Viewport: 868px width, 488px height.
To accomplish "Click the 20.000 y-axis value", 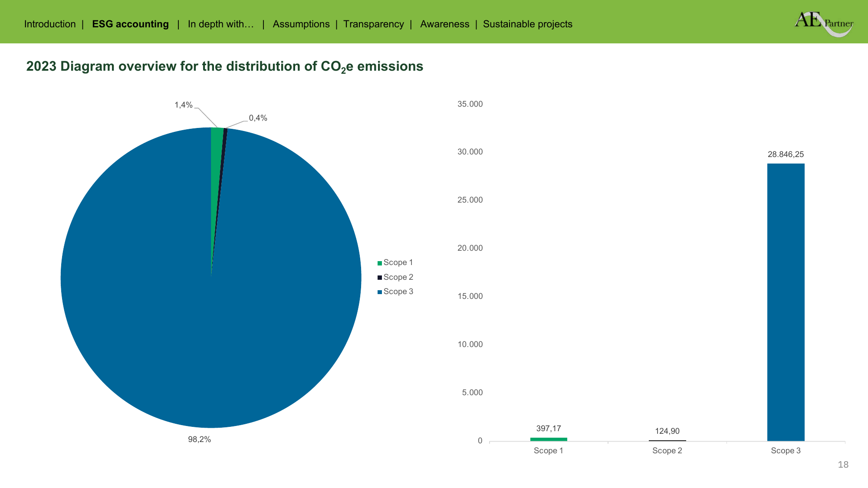I will coord(470,248).
